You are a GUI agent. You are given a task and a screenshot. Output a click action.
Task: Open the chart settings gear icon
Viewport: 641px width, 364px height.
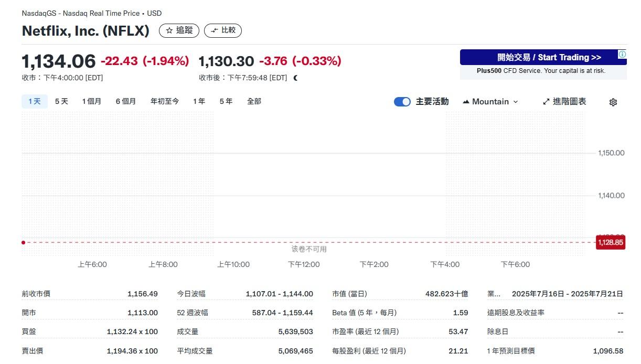point(613,101)
